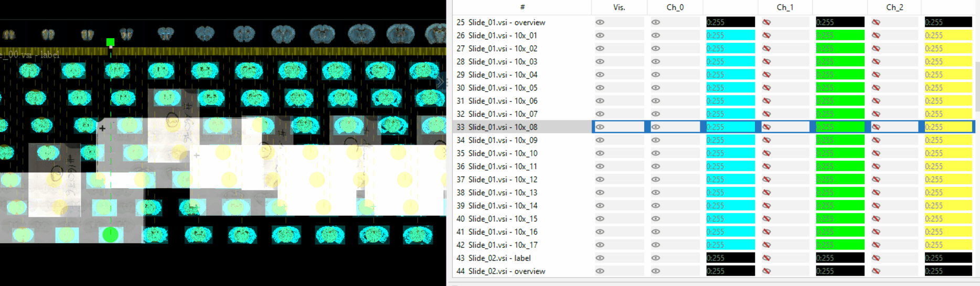Show Ch_1 crossed eye for 10x_13
980x286 pixels.
[766, 192]
